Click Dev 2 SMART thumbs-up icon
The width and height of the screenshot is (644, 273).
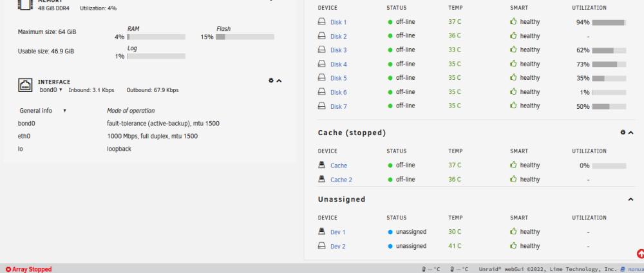513,245
